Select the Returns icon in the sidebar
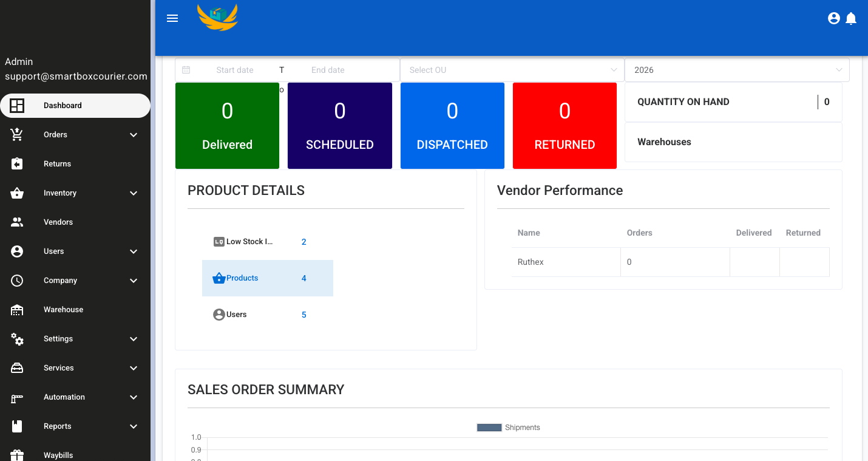This screenshot has width=868, height=461. (x=17, y=163)
